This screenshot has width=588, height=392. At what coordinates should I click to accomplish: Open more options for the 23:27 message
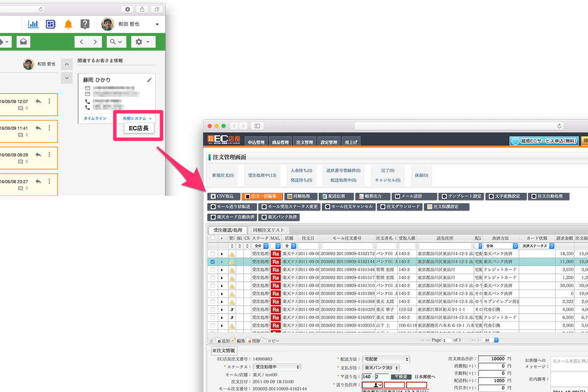(x=49, y=182)
